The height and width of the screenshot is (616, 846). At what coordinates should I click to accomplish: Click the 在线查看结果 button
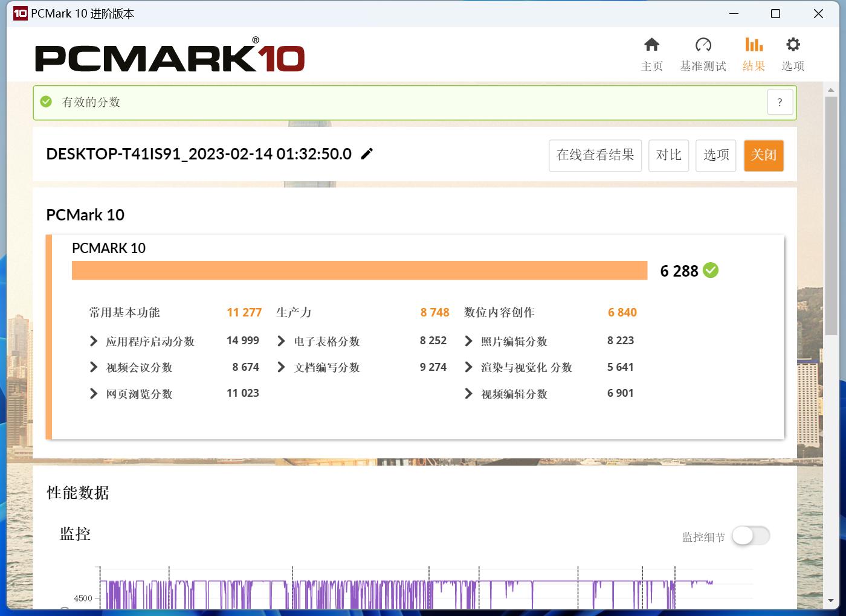point(595,155)
